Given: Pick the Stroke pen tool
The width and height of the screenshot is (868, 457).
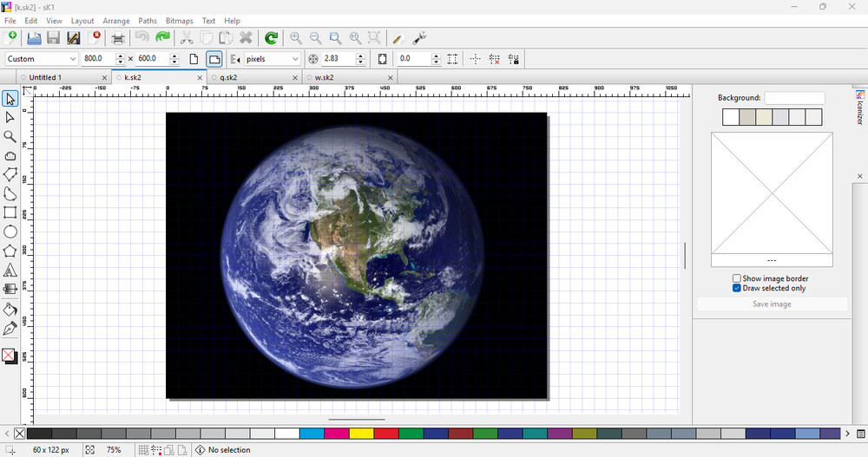Looking at the screenshot, I should tap(10, 329).
